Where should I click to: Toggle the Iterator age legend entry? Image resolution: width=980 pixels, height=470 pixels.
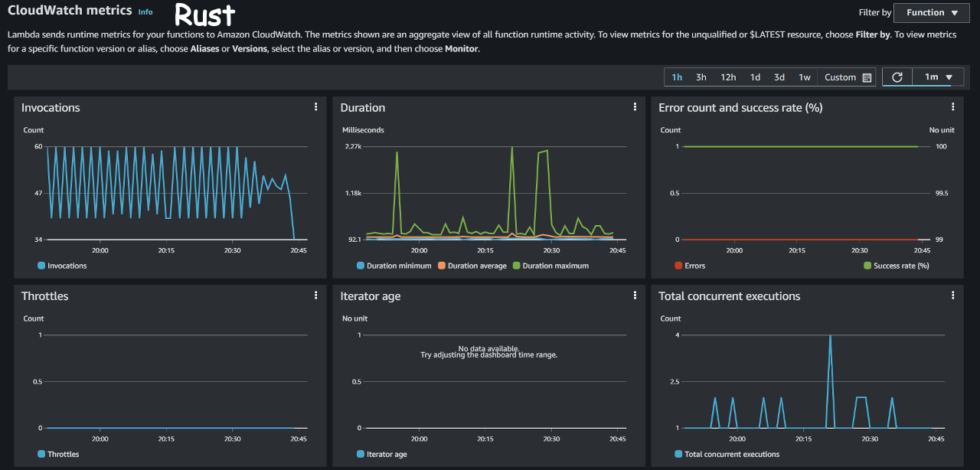(382, 454)
